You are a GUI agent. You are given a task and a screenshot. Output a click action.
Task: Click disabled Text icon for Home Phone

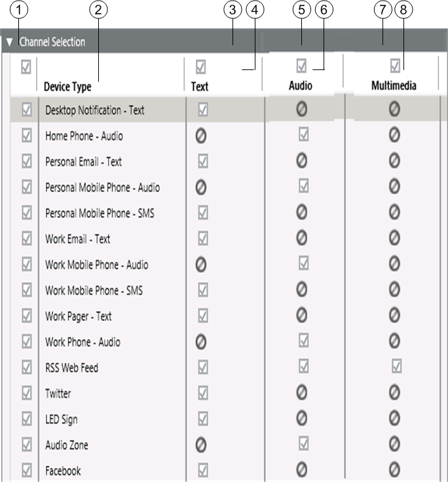(202, 136)
